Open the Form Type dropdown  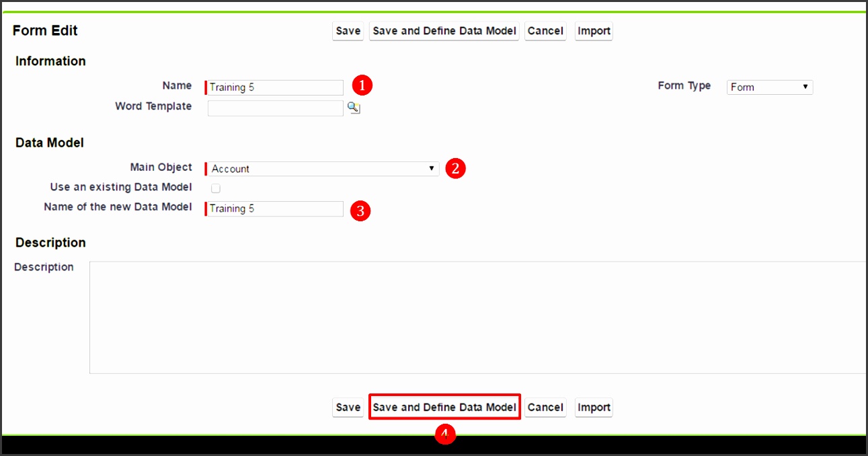pyautogui.click(x=768, y=87)
